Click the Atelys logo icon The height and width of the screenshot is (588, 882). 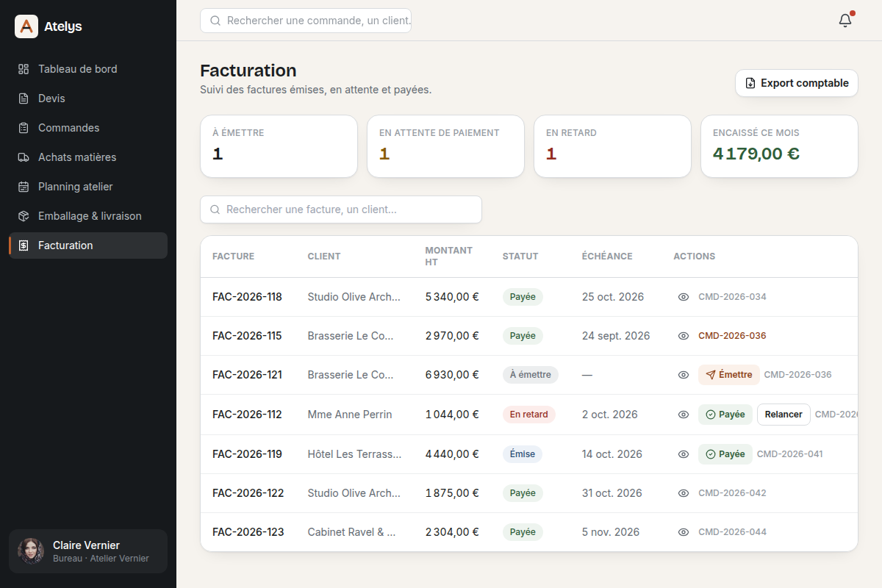[x=26, y=26]
